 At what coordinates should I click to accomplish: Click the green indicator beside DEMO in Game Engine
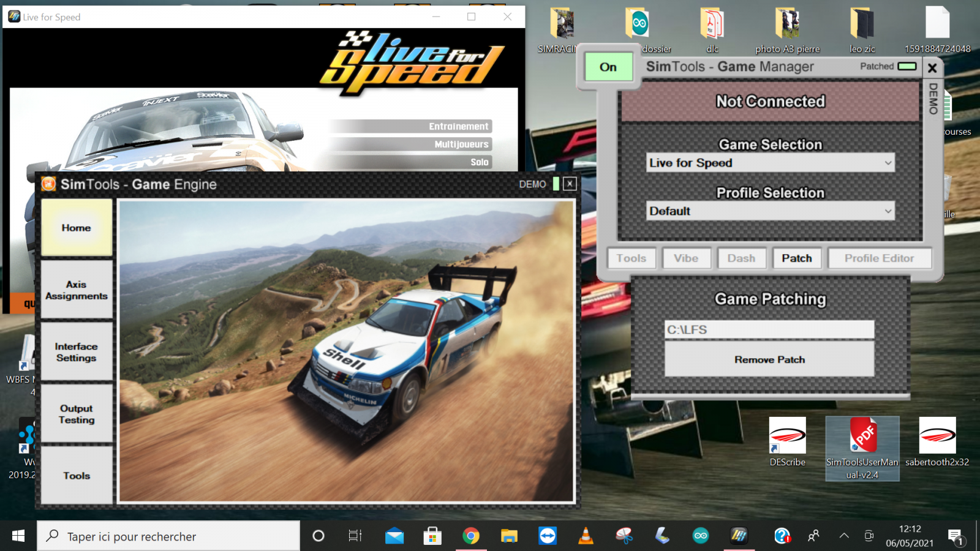(x=556, y=184)
